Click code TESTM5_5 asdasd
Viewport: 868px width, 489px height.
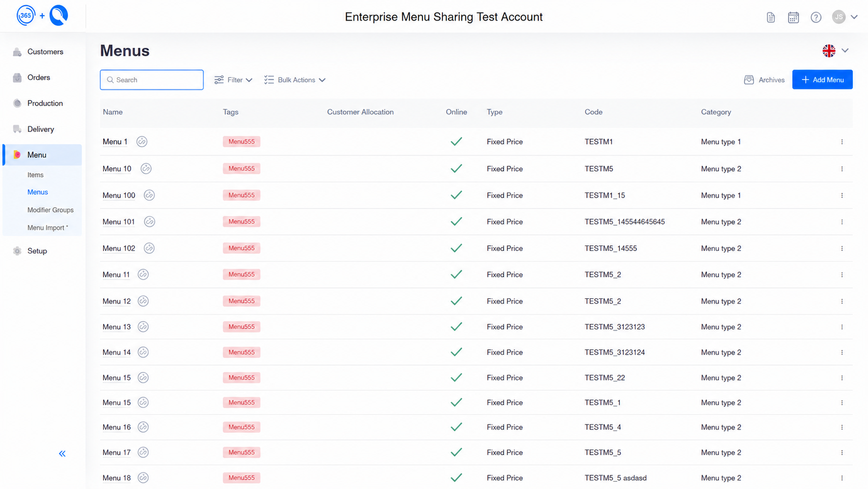click(616, 478)
